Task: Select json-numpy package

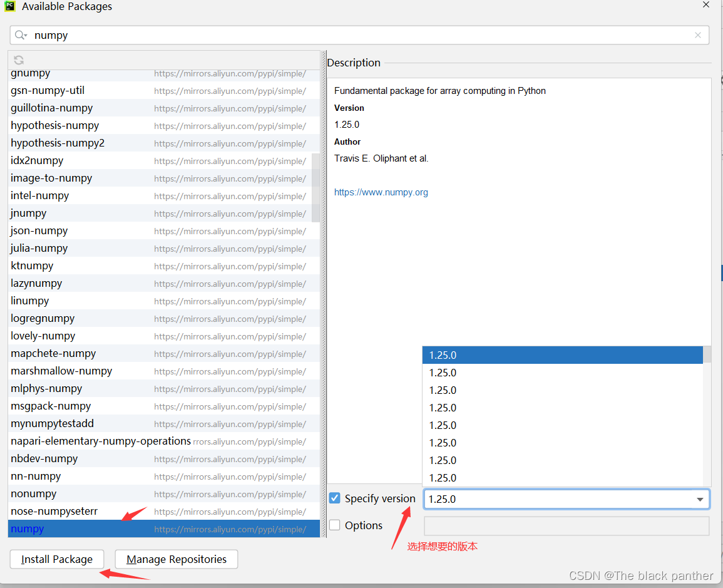Action: coord(163,230)
